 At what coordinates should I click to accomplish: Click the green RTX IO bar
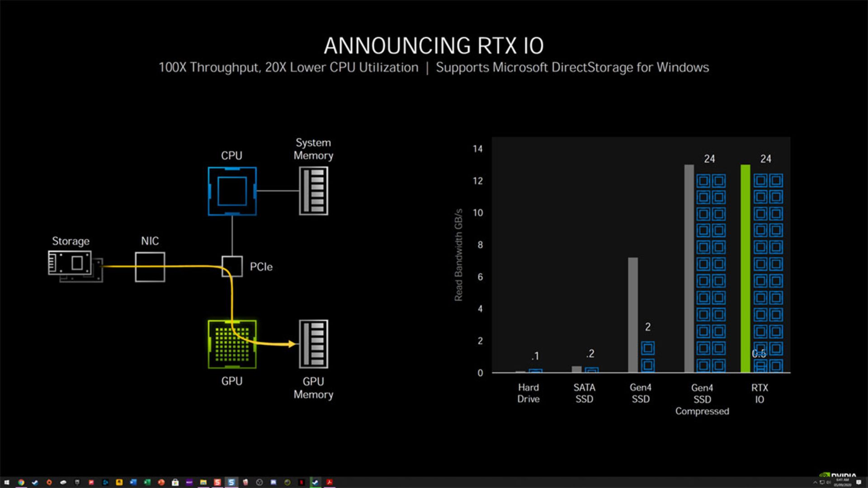coord(745,268)
